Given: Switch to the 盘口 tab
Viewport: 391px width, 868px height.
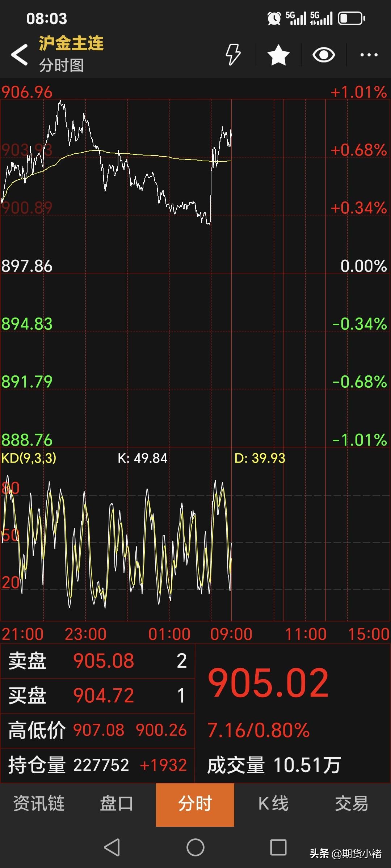Looking at the screenshot, I should coord(117,804).
